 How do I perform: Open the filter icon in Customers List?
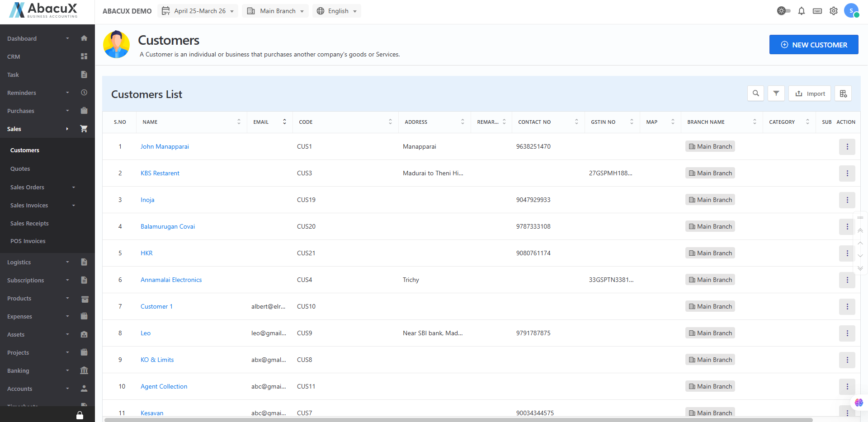776,94
